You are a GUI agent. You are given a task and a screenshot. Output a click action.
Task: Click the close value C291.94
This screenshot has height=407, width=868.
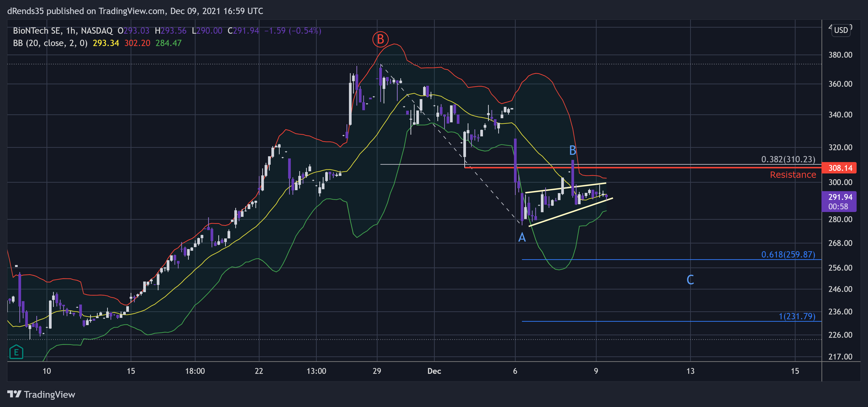click(243, 31)
